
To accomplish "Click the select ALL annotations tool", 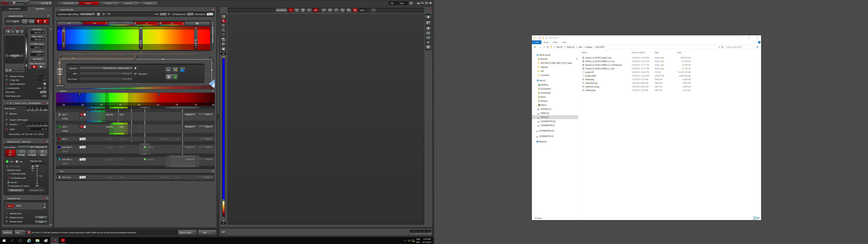I will click(x=297, y=10).
